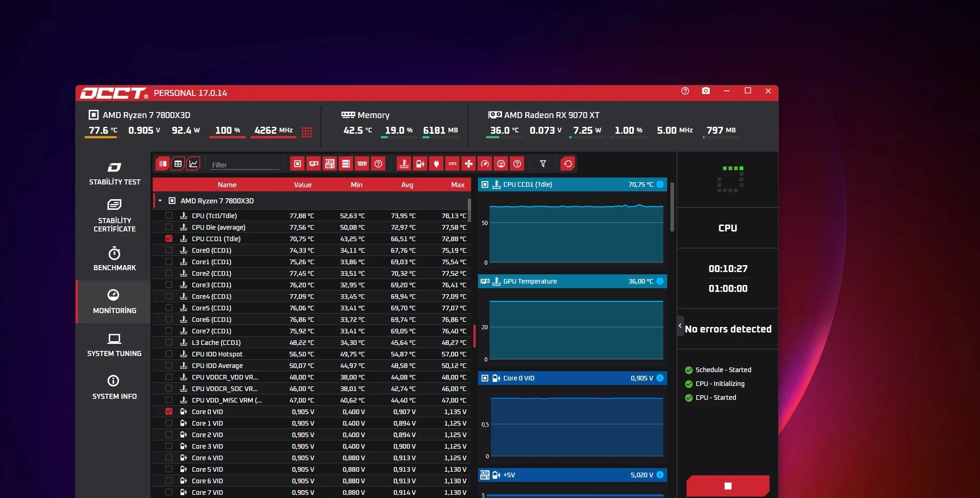Sort the table by the Value column
The height and width of the screenshot is (498, 980).
pyautogui.click(x=303, y=184)
